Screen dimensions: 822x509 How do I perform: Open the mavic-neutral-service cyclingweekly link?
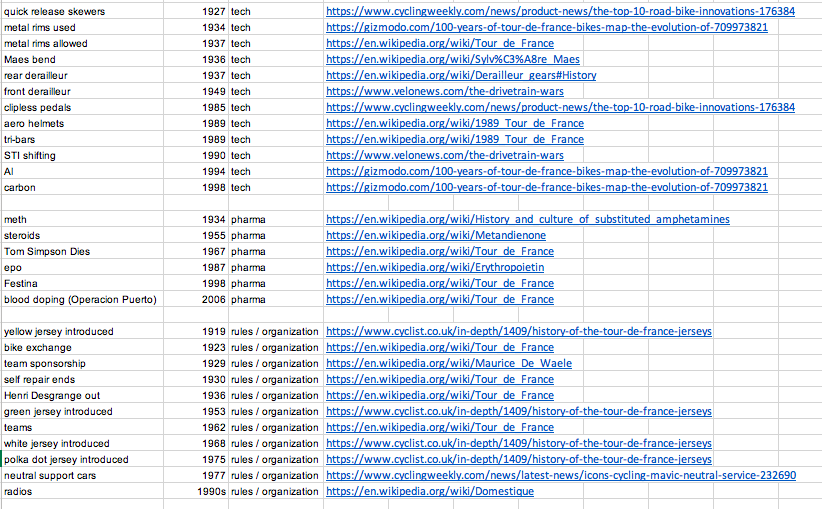coord(561,475)
